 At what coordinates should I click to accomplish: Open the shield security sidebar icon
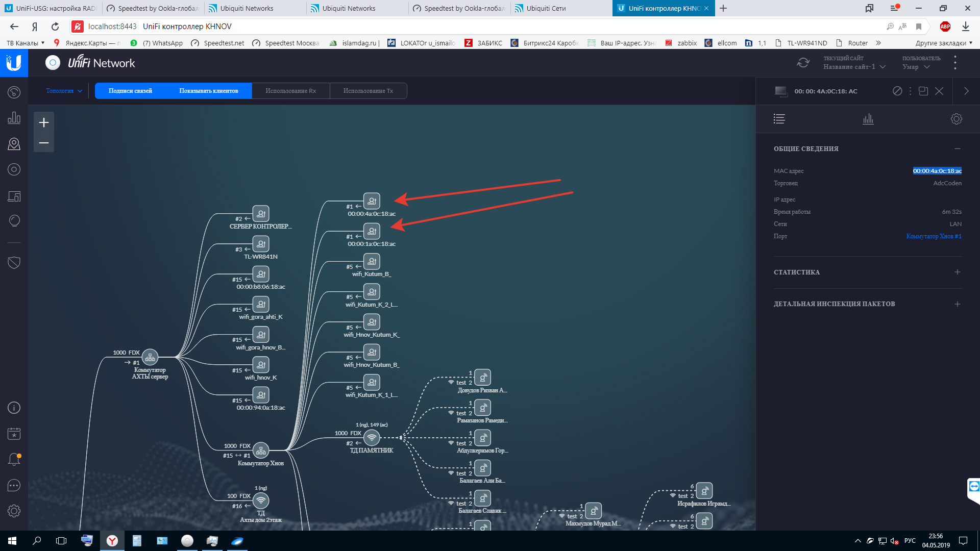click(14, 263)
